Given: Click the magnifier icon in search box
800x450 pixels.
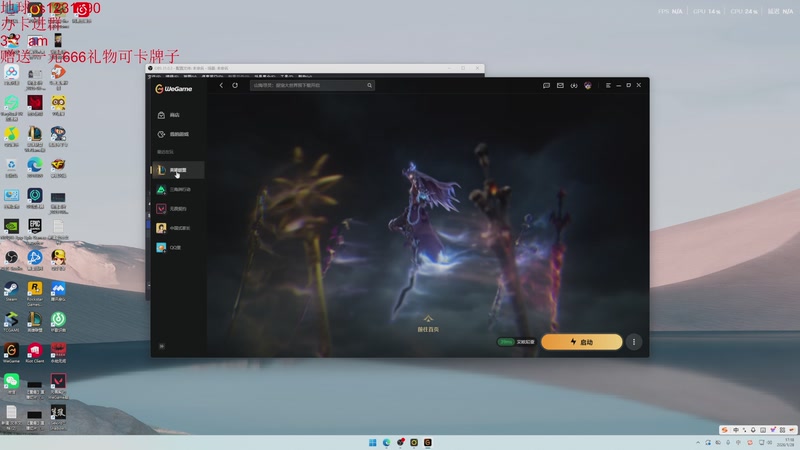Looking at the screenshot, I should (x=369, y=85).
